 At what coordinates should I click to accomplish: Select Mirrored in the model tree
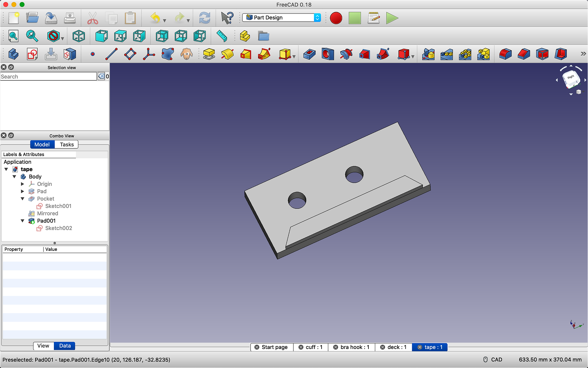(47, 213)
